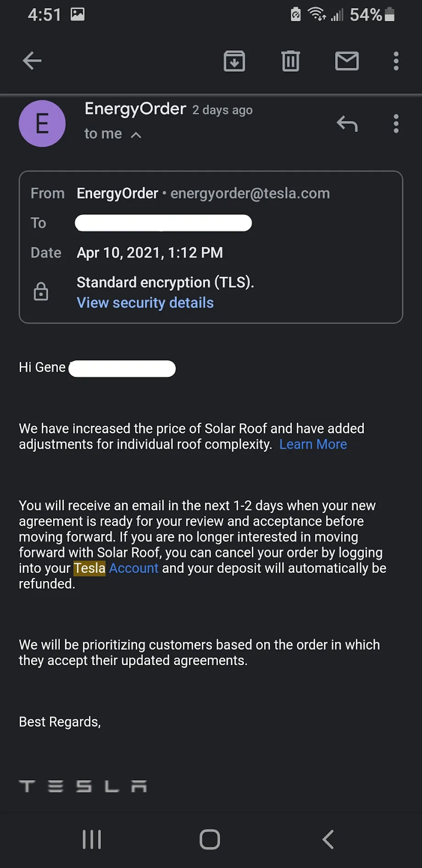Mark email as unread
422x868 pixels.
[347, 61]
